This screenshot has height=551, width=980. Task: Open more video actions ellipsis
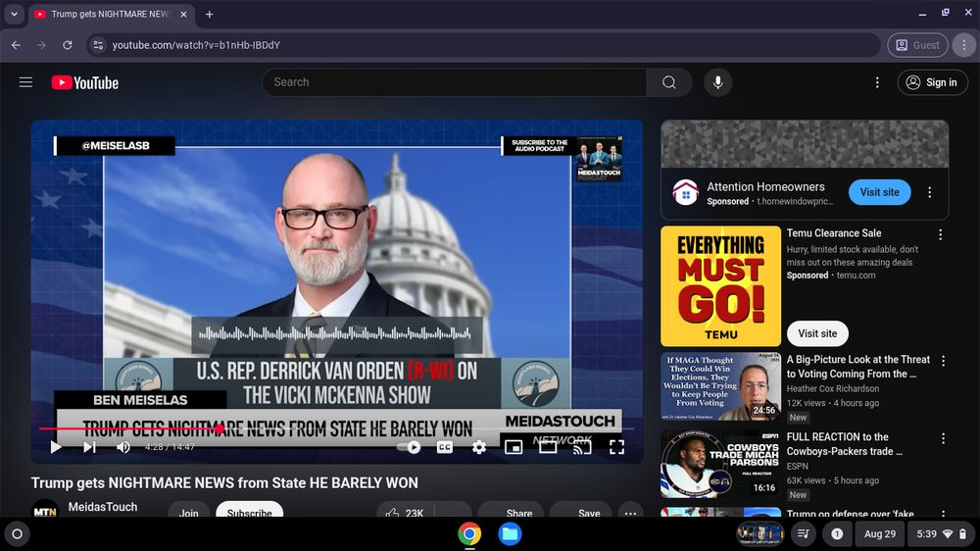click(x=630, y=510)
